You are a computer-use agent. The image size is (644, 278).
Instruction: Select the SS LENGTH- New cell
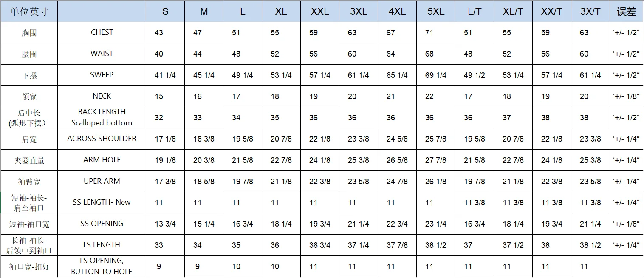[102, 202]
